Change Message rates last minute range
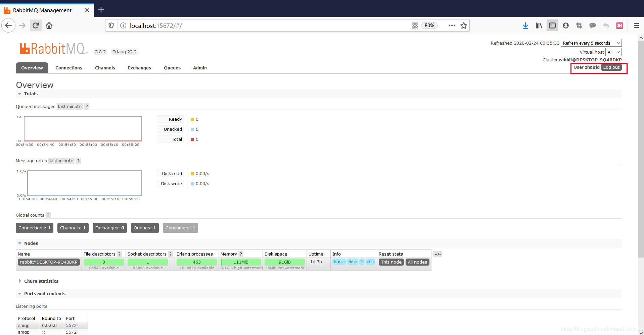 (x=61, y=161)
